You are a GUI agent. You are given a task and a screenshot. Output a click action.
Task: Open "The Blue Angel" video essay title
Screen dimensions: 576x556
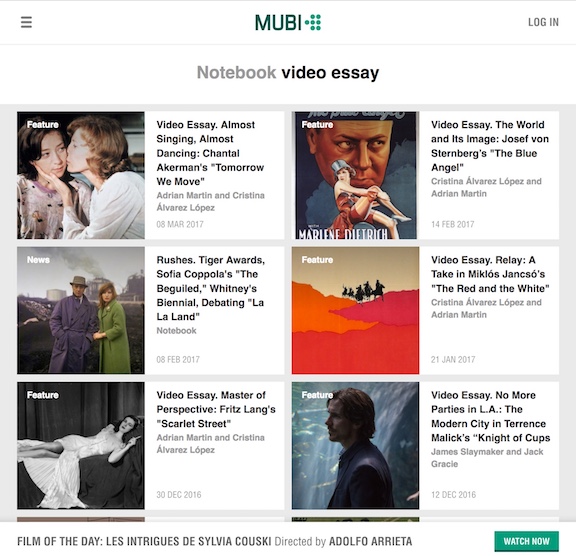490,146
